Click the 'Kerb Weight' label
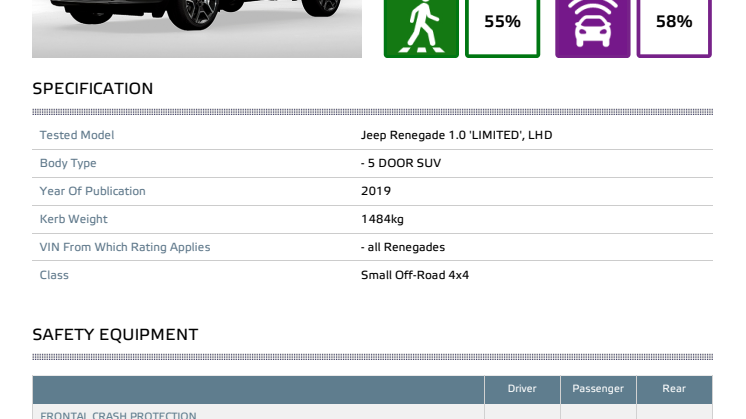Screen dimensions: 746x419 coord(73,219)
